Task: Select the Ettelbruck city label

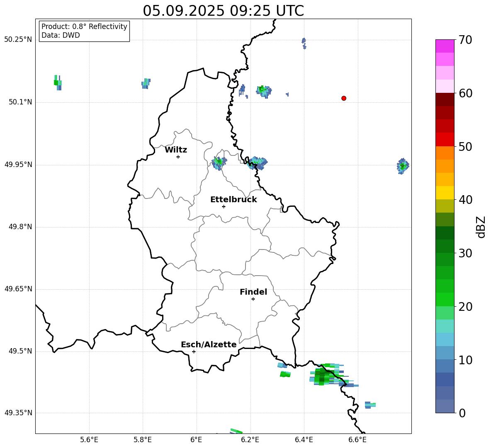Action: [233, 200]
